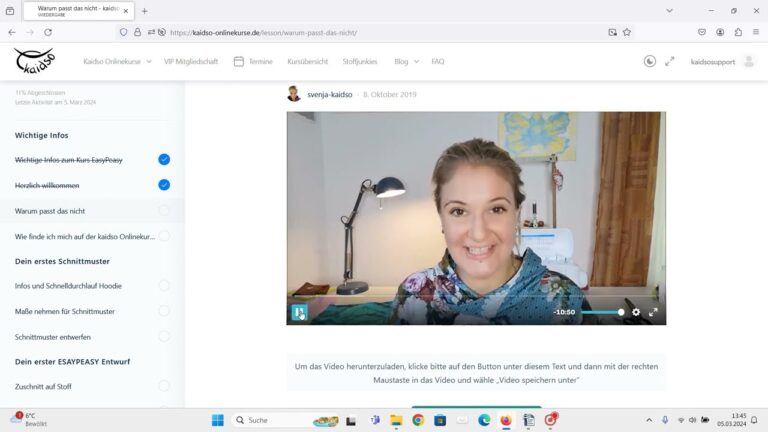Uncheck the Herzlich willkommen lesson
This screenshot has height=432, width=768.
coord(164,185)
